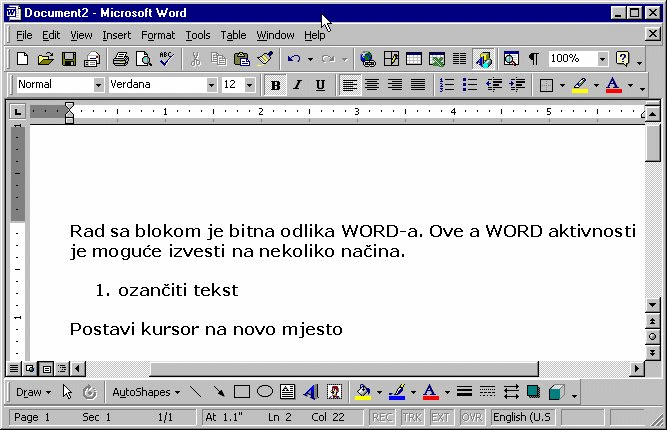This screenshot has width=667, height=430.
Task: Open the Format menu
Action: click(157, 35)
